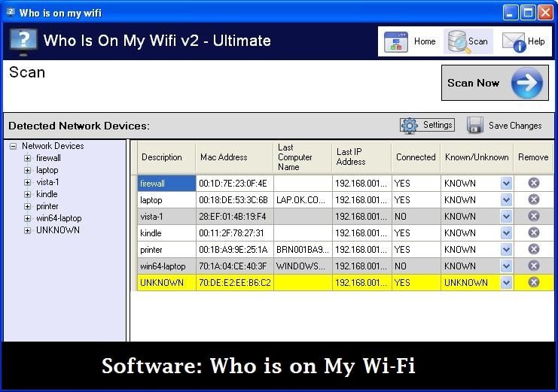Click the Help envelope icon
The image size is (558, 392).
click(x=514, y=42)
